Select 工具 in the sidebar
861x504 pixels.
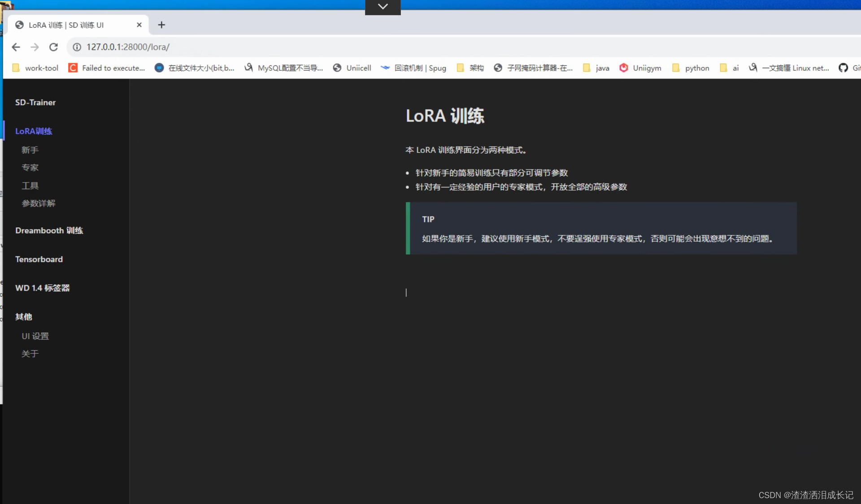pos(30,186)
